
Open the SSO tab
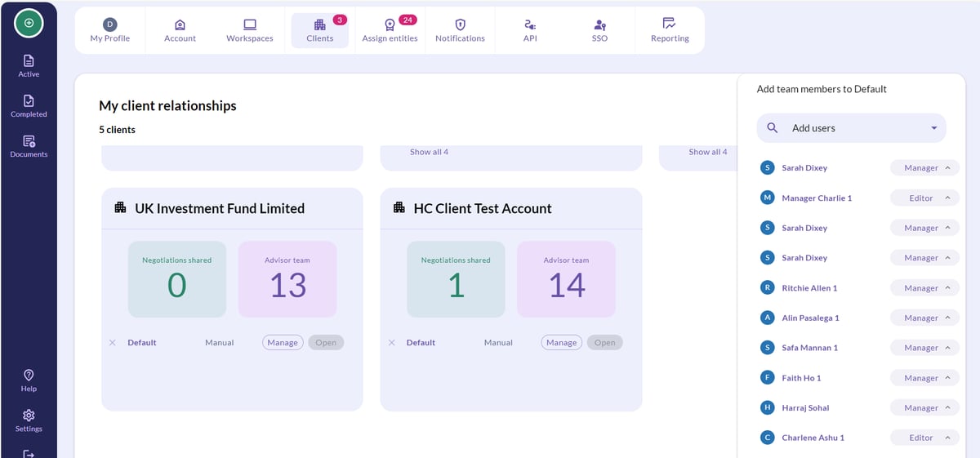click(599, 30)
